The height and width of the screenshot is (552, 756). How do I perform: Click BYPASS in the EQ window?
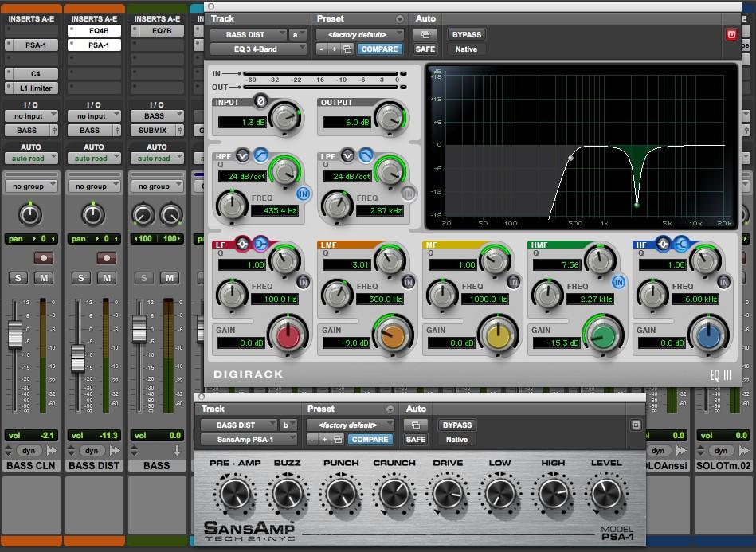[466, 35]
